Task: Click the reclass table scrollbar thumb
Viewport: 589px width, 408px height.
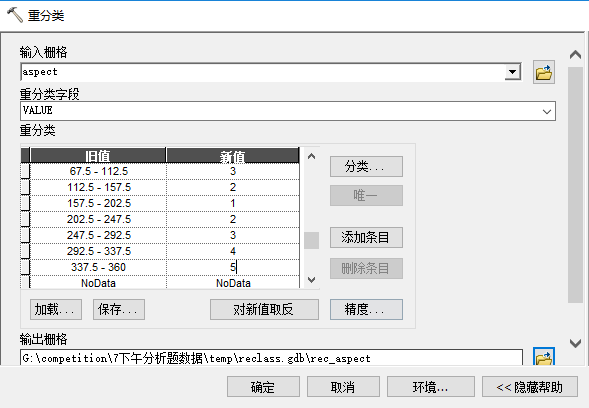Action: pyautogui.click(x=311, y=240)
